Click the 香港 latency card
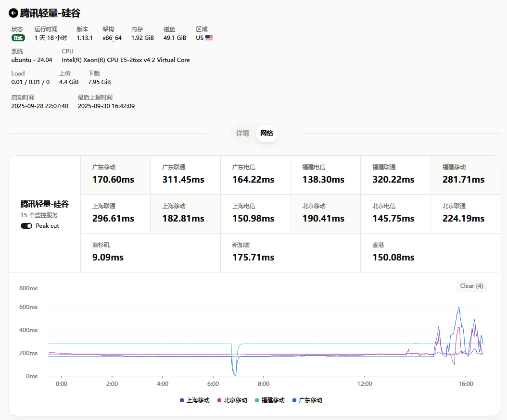 [x=430, y=252]
